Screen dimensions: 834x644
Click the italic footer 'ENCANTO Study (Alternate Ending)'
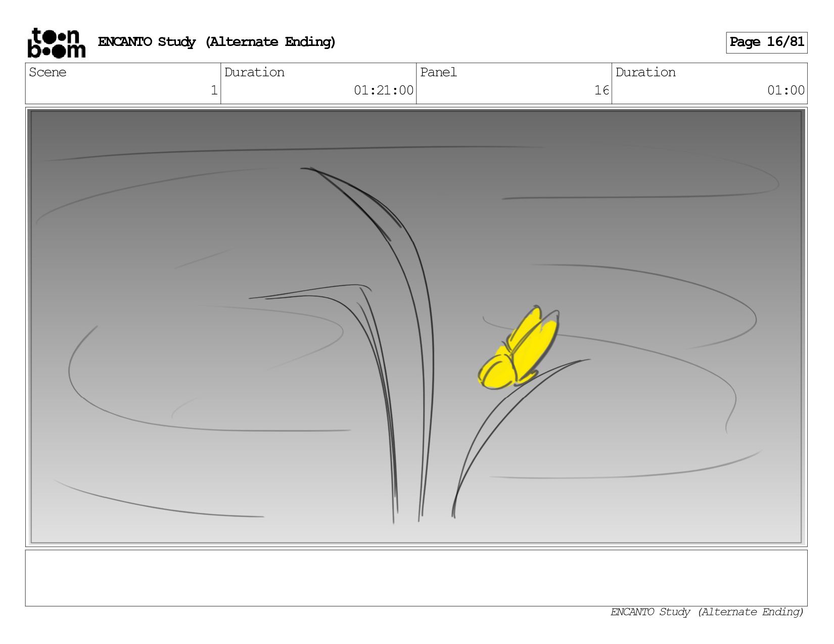coord(707,612)
